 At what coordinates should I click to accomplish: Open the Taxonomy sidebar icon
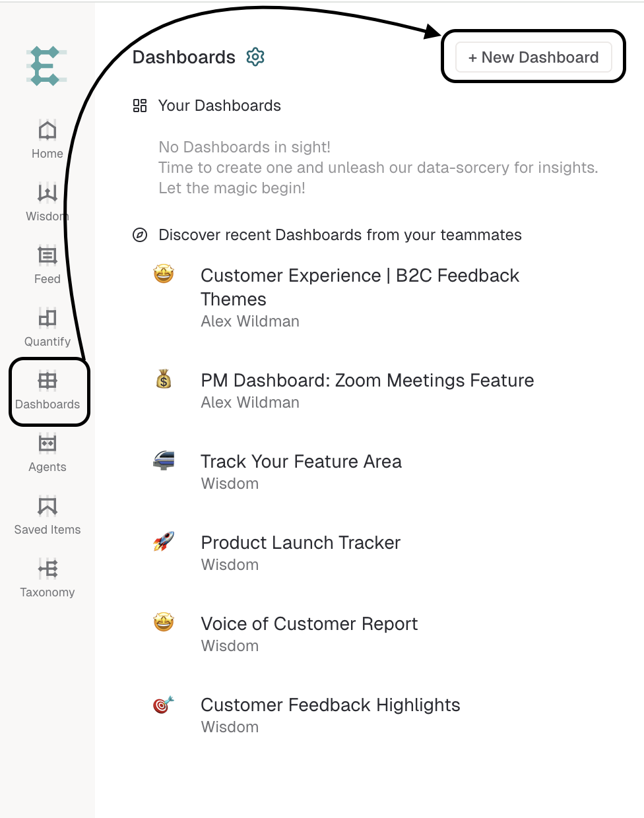click(x=48, y=577)
